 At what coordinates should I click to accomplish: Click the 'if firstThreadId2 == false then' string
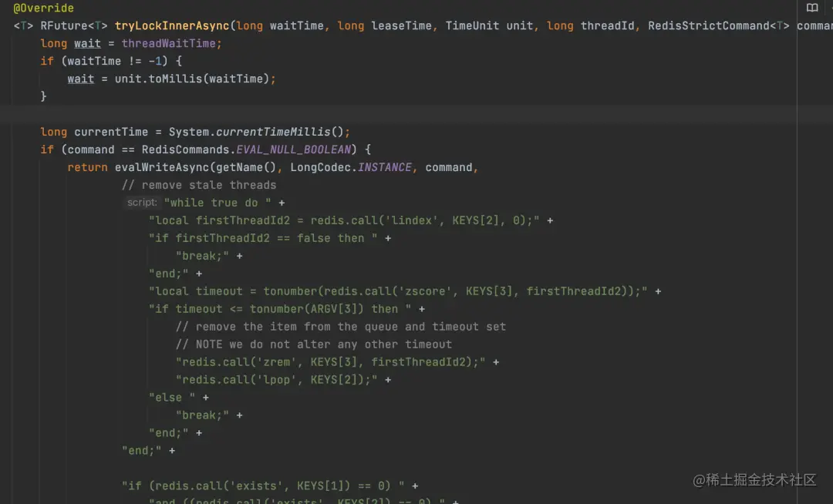coord(263,238)
